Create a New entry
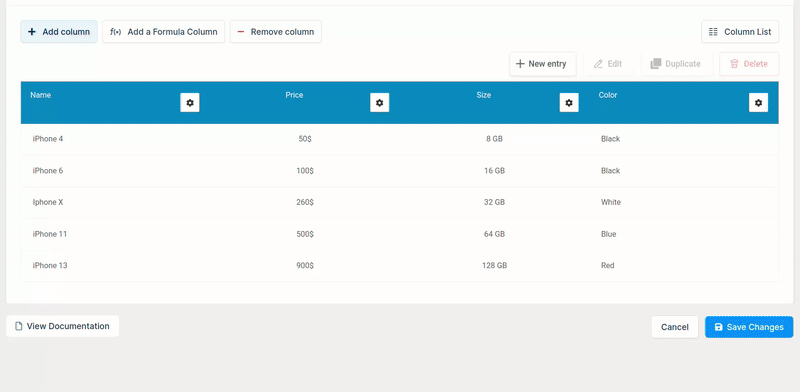This screenshot has width=800, height=392. tap(543, 64)
